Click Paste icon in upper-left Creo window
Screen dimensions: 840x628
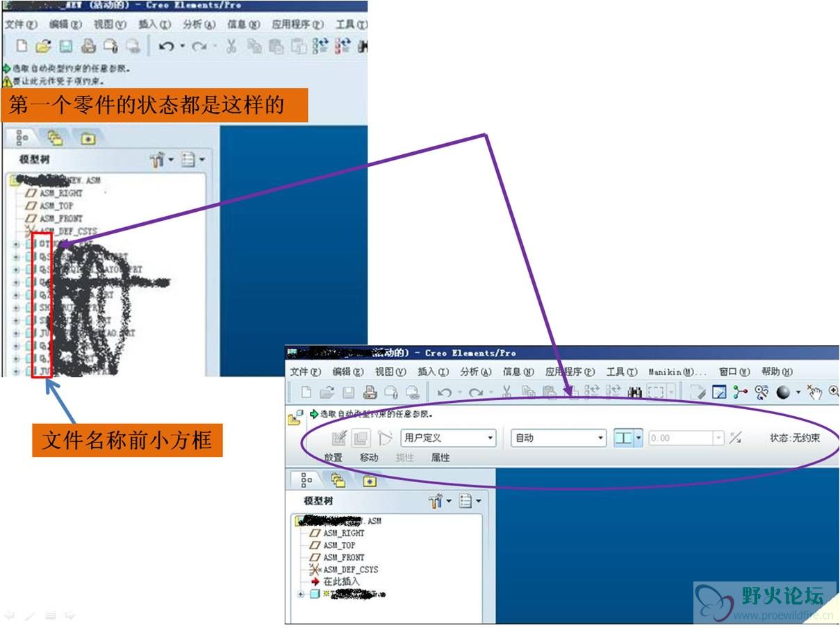point(277,47)
